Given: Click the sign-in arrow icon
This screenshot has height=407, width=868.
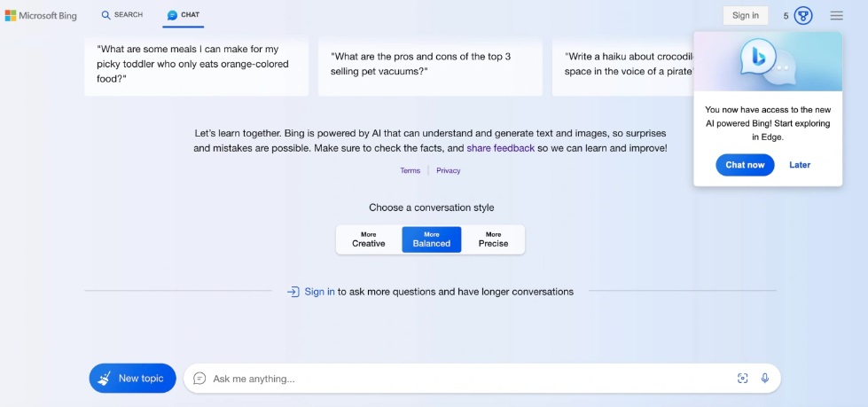Looking at the screenshot, I should (293, 292).
